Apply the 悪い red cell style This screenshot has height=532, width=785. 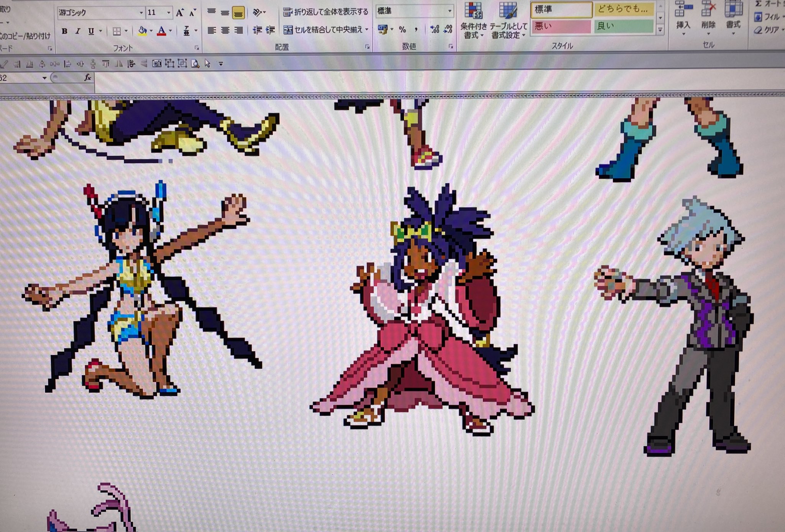(561, 26)
